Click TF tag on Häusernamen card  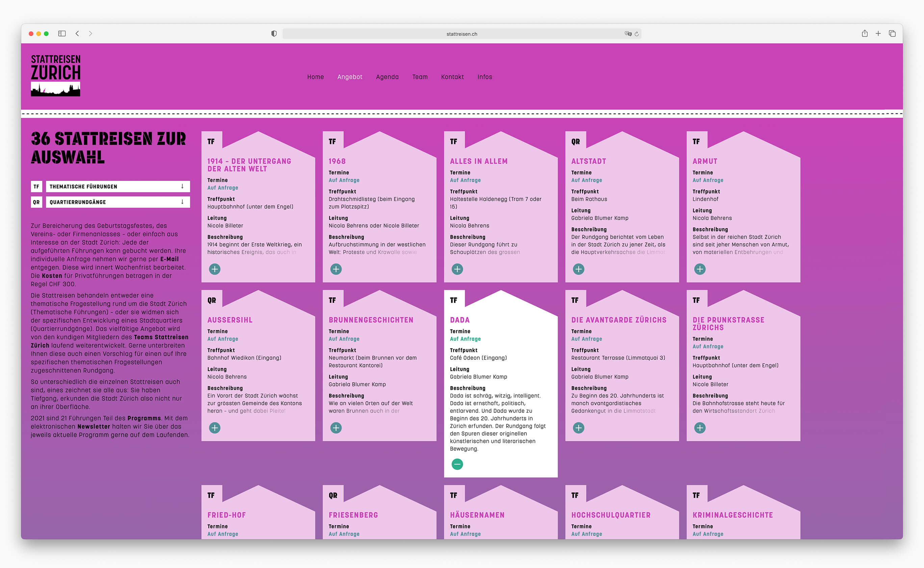click(x=454, y=495)
